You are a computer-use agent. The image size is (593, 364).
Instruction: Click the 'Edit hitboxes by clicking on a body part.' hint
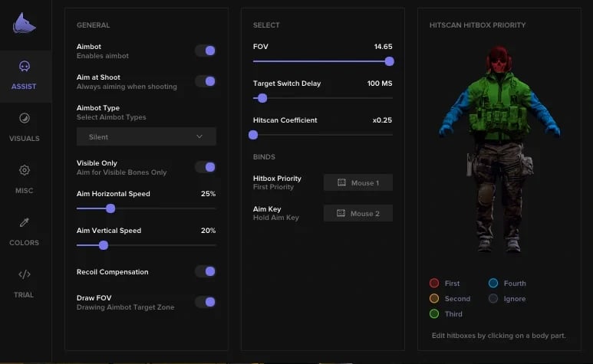pyautogui.click(x=499, y=336)
